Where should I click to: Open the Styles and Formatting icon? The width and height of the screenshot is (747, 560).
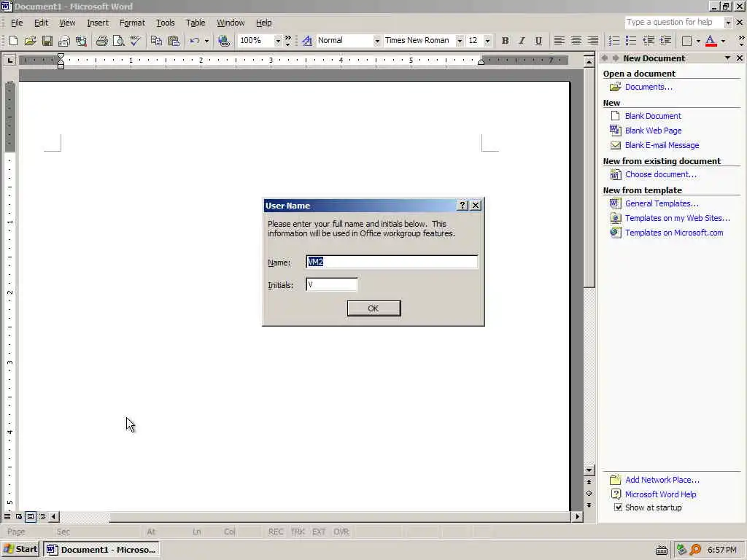tap(307, 41)
